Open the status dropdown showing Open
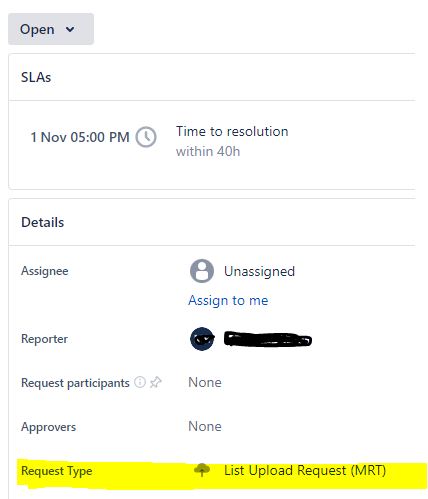 (x=51, y=29)
